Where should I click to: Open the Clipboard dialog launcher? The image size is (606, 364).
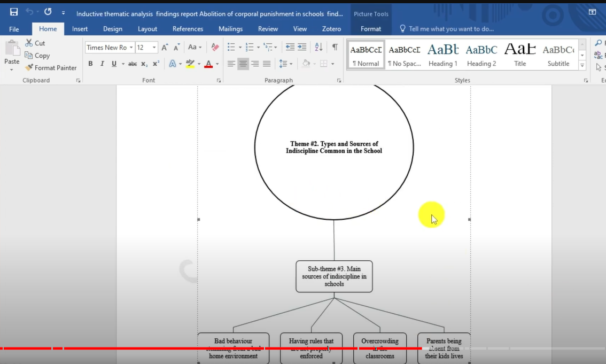point(79,81)
